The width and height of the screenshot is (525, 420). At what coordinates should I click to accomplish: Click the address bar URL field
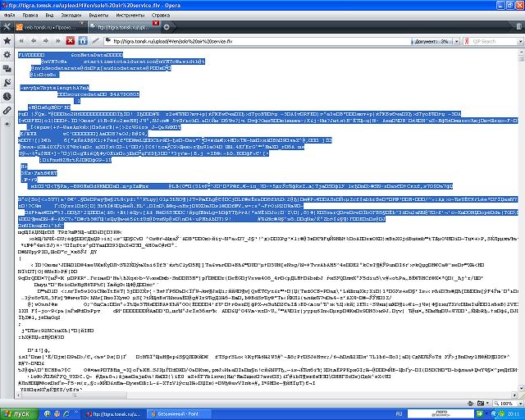point(258,41)
